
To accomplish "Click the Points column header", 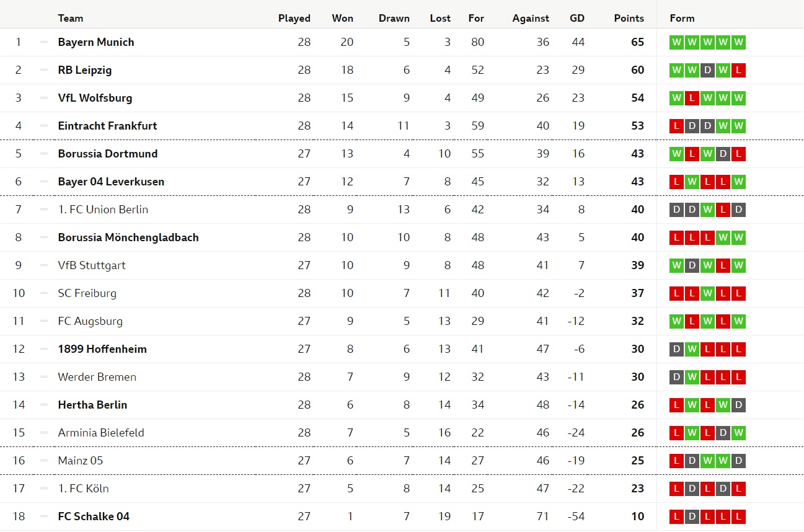I will tap(629, 18).
